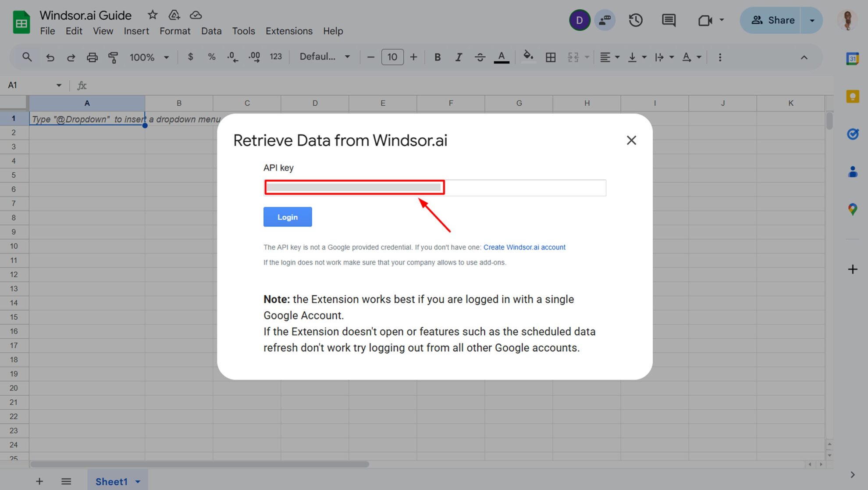
Task: Open the Edit menu
Action: pos(74,31)
